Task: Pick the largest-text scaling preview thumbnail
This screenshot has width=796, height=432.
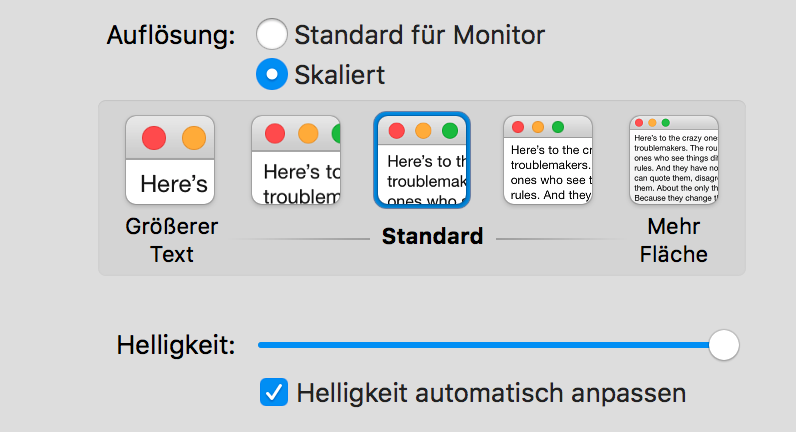Action: (x=171, y=160)
